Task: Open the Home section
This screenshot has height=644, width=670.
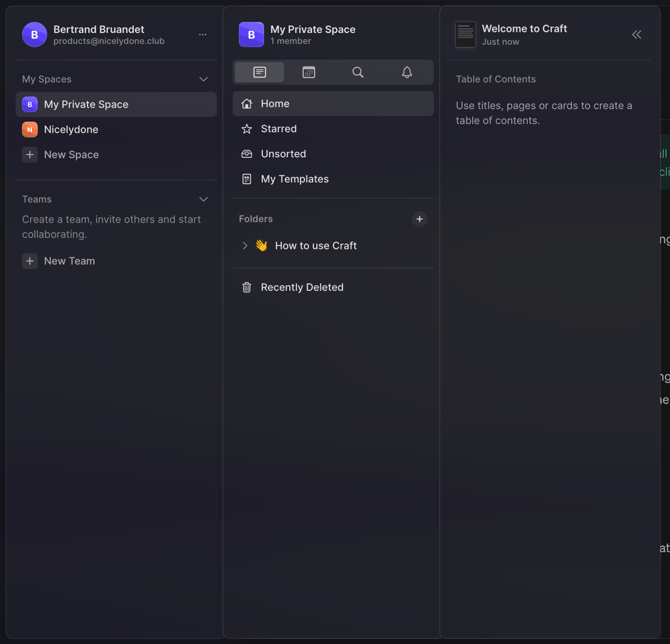Action: [275, 103]
